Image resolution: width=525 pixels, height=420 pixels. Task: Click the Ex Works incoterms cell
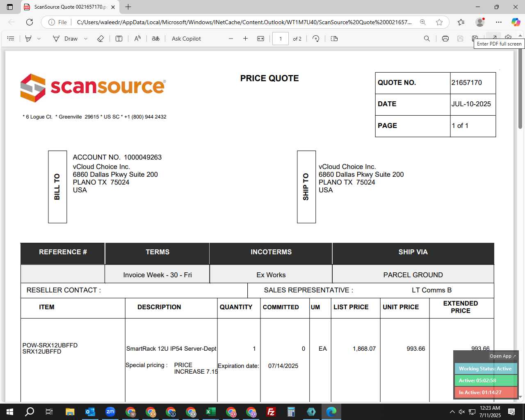pos(271,275)
